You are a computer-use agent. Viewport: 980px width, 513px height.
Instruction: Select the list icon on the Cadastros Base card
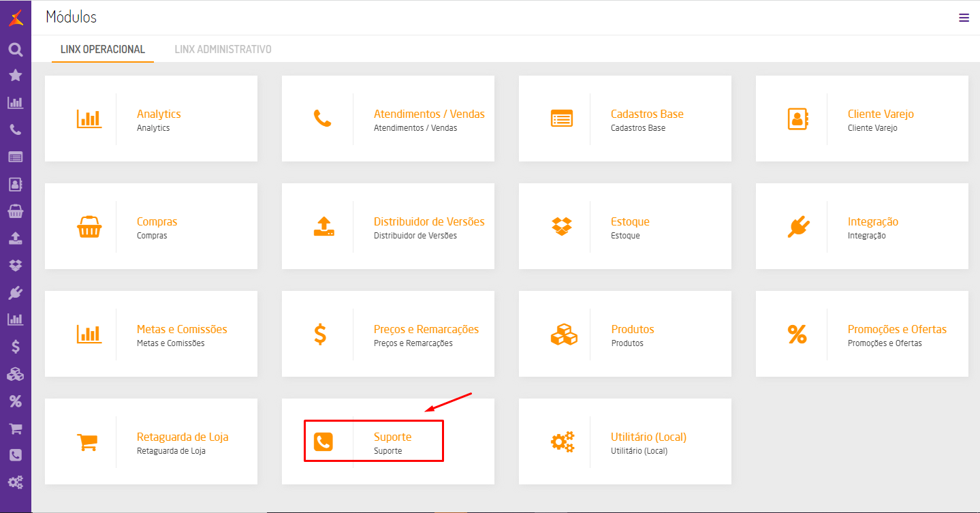[x=562, y=119]
